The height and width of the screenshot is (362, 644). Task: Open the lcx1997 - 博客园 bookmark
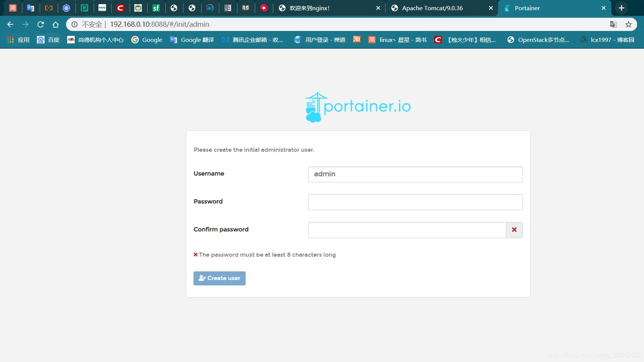[x=607, y=40]
